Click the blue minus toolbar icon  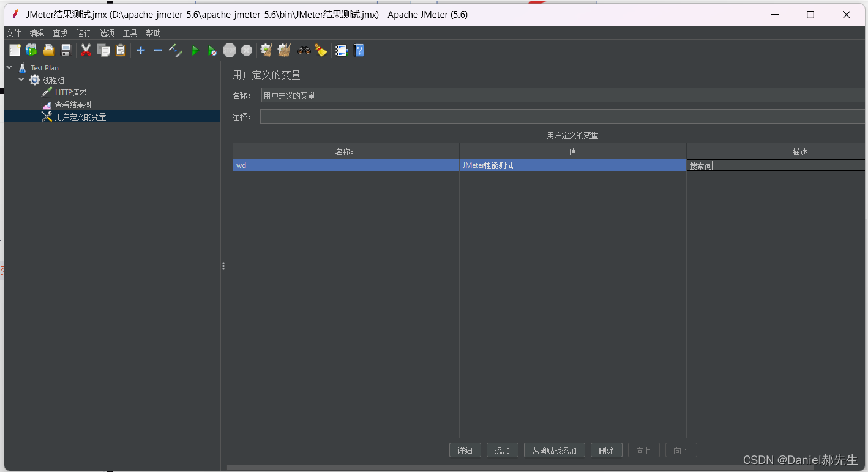coord(158,50)
